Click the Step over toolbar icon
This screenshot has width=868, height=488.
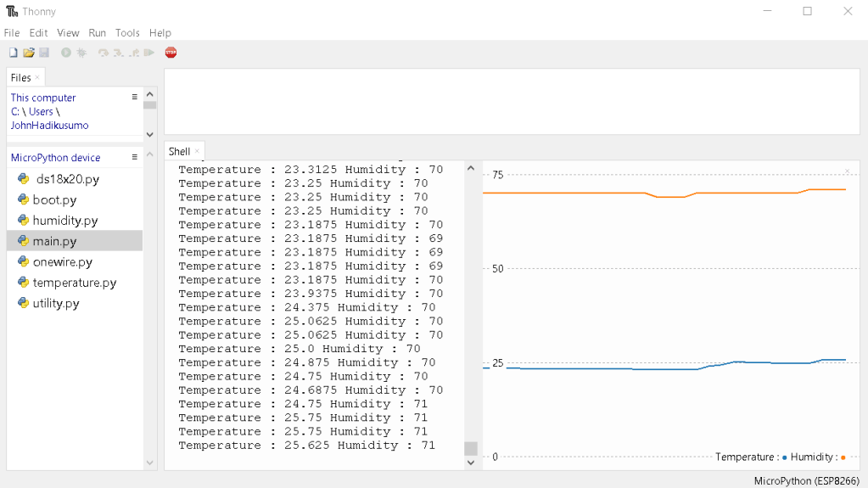[x=103, y=53]
